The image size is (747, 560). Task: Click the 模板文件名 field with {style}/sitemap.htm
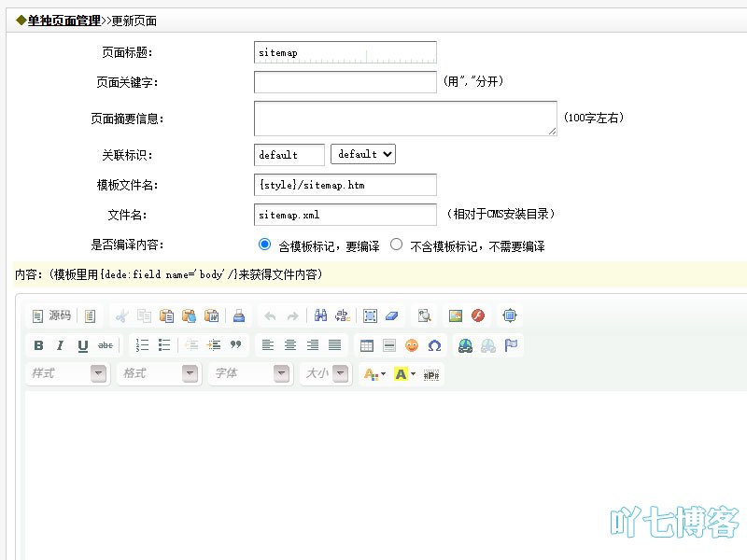click(345, 185)
